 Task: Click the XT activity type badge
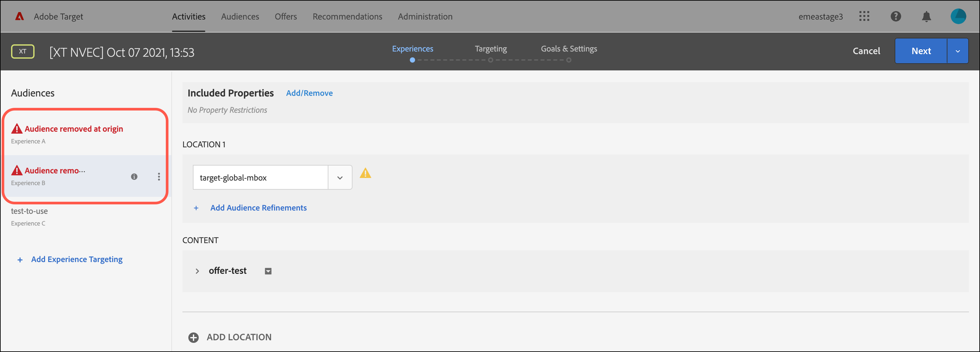click(23, 51)
